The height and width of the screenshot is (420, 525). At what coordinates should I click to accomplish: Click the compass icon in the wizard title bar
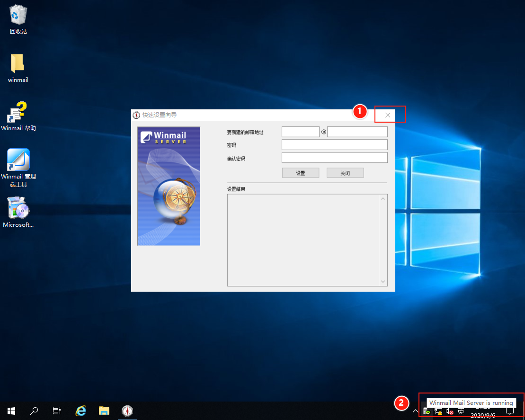coord(136,115)
